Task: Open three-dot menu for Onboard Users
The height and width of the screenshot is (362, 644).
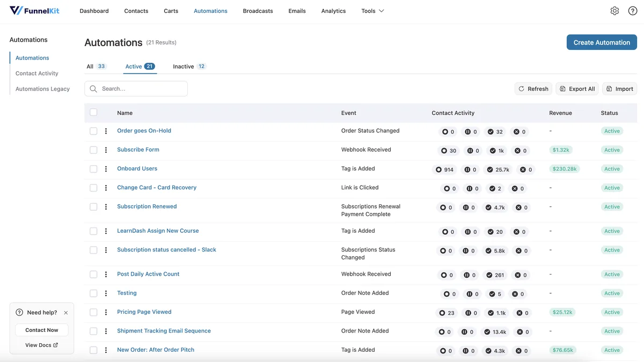Action: [x=106, y=169]
